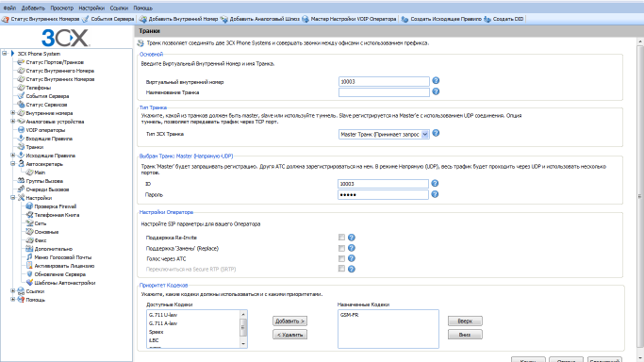Collapse the 3CX Phone System root node
Viewport: 644px width, 362px height.
5,54
